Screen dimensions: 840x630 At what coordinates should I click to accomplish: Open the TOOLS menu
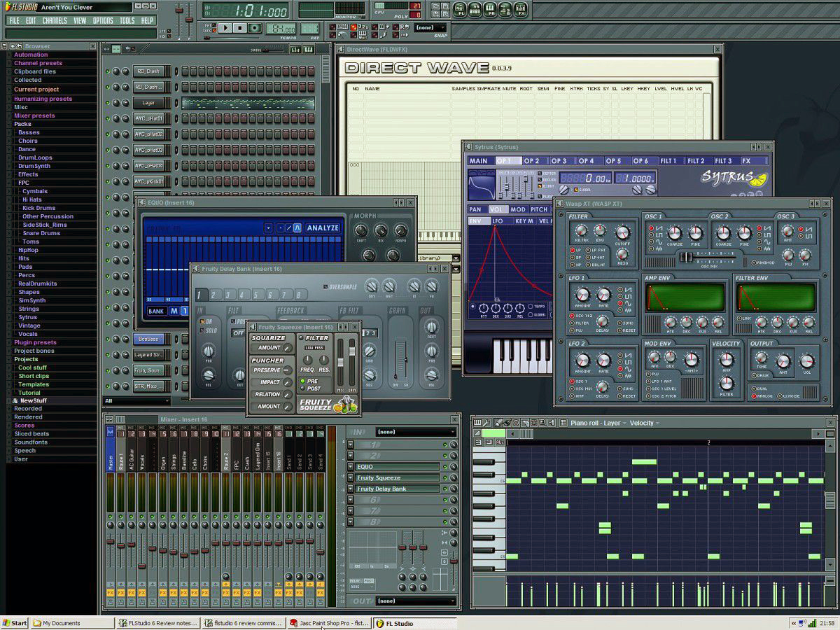pos(127,20)
